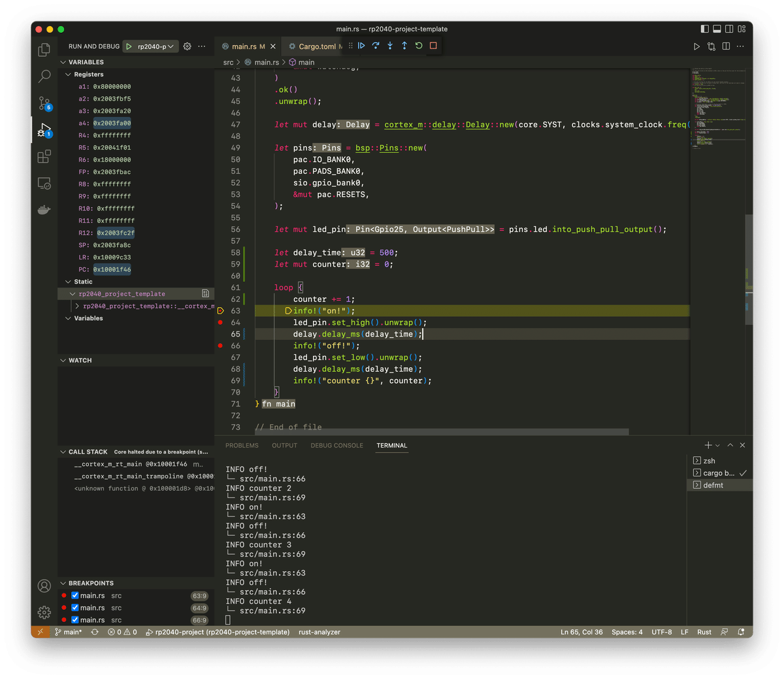Screen dimensions: 784x679
Task: Open Source Control from the activity bar
Action: coord(44,103)
